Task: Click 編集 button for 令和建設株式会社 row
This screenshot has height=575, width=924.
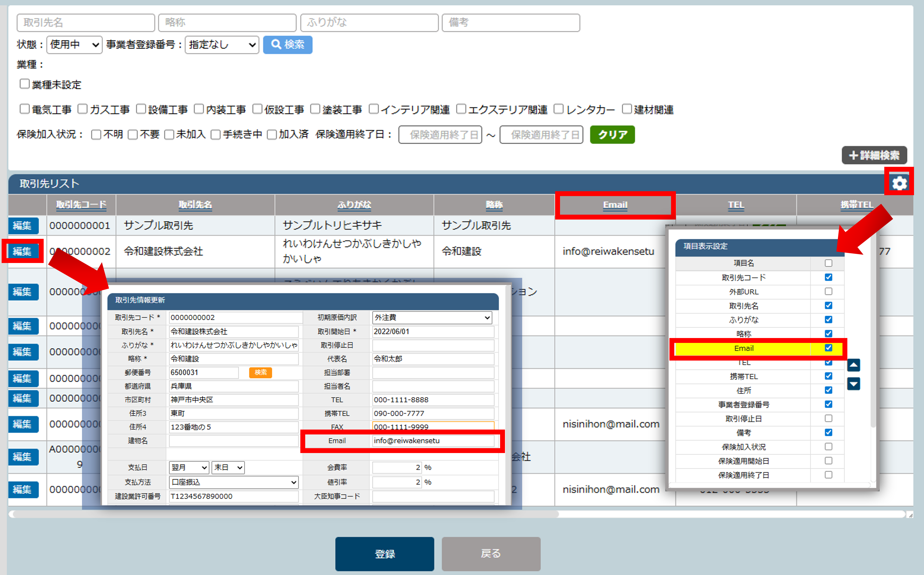Action: pos(22,251)
